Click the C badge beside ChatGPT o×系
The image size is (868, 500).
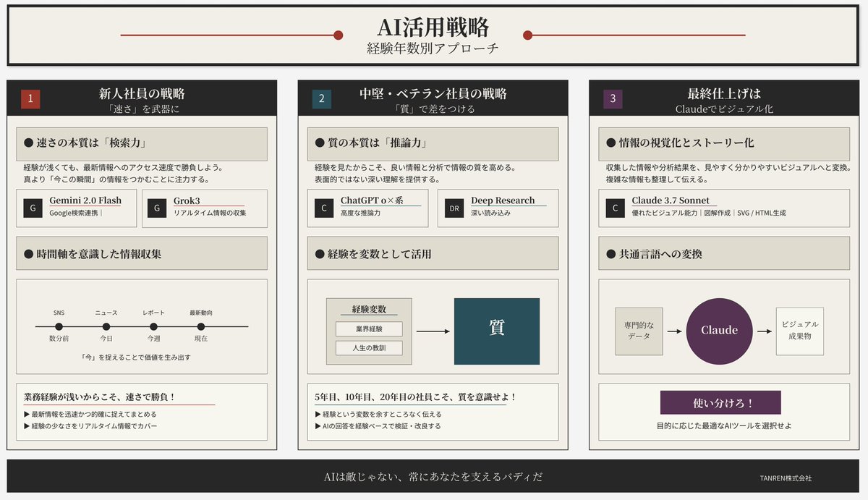click(x=324, y=208)
